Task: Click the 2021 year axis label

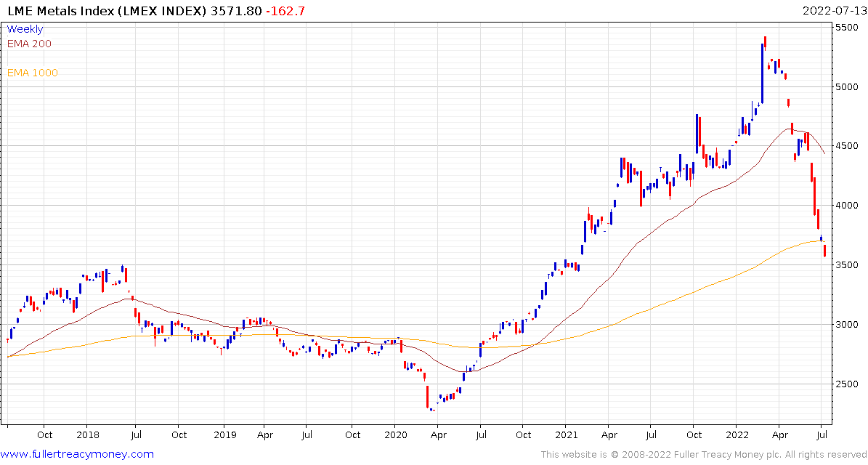Action: point(565,434)
